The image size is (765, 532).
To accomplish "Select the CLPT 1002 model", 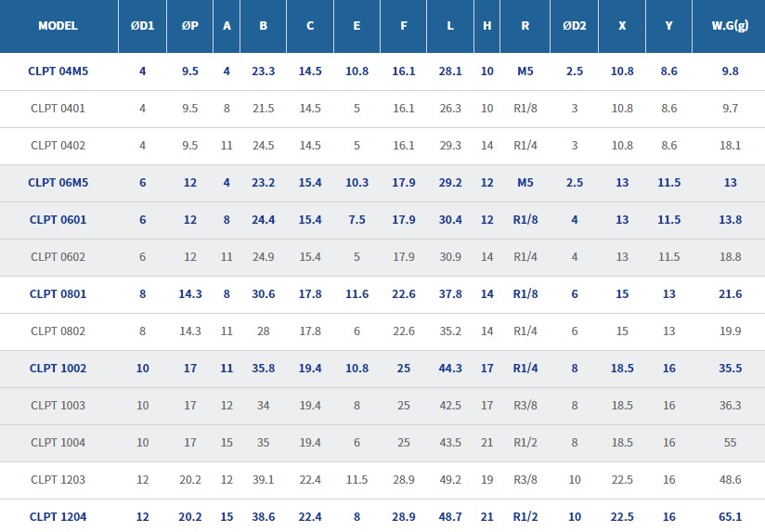I will coord(58,369).
